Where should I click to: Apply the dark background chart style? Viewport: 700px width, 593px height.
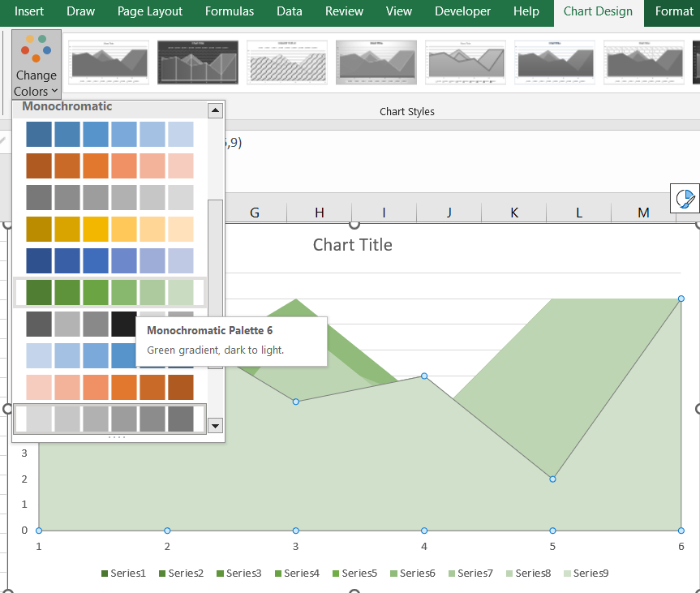click(198, 62)
